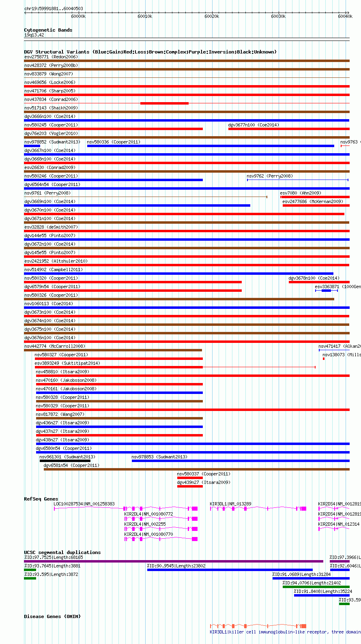Open the KIR3DL1 killer cell immunoglobulin-like receptor link
Viewport: 361px width, 644px height.
click(285, 632)
